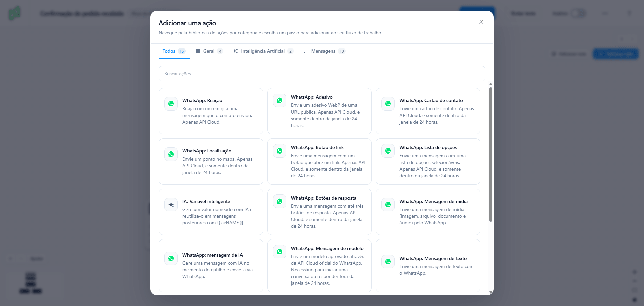The width and height of the screenshot is (644, 306).
Task: Pick the WhatsApp: Cartão de contato title
Action: pos(431,100)
